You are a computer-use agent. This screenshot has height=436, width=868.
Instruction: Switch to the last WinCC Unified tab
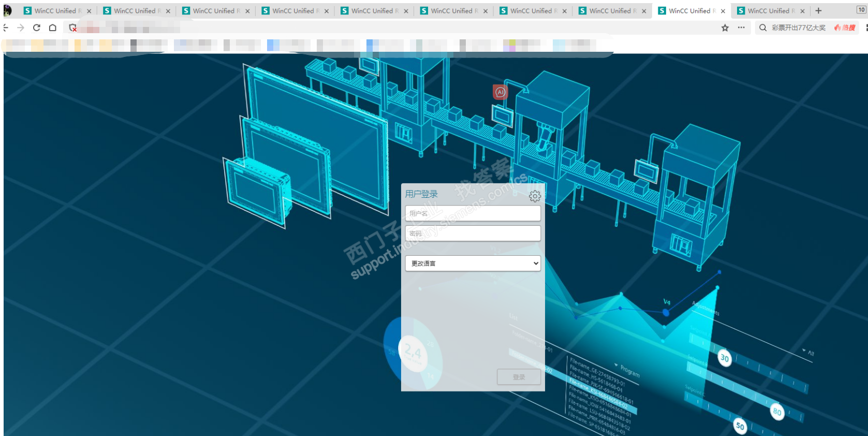[771, 10]
